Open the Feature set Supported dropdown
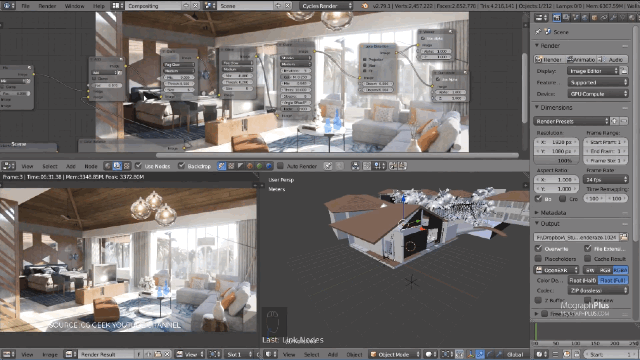The width and height of the screenshot is (640, 360). (598, 82)
